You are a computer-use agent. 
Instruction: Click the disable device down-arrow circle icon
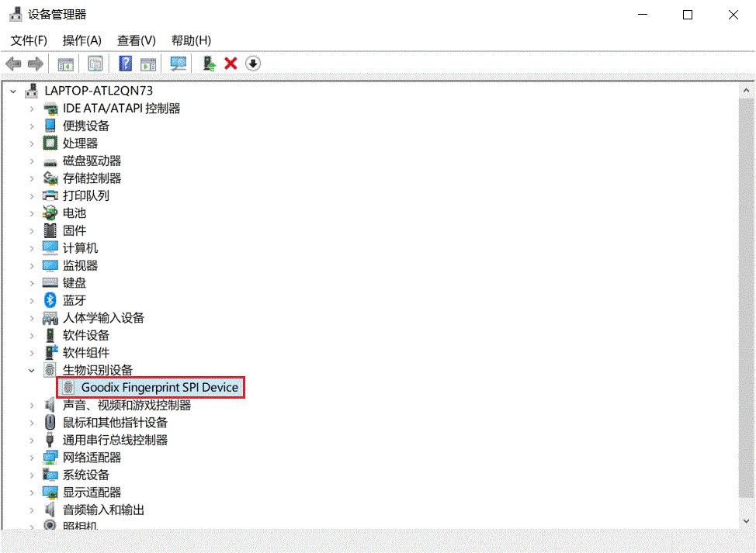coord(253,64)
